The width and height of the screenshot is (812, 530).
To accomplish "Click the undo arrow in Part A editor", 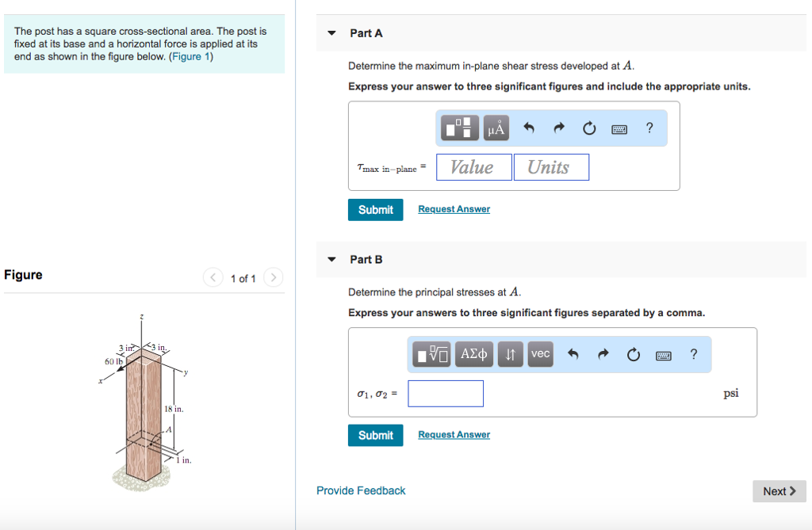I will [x=529, y=128].
